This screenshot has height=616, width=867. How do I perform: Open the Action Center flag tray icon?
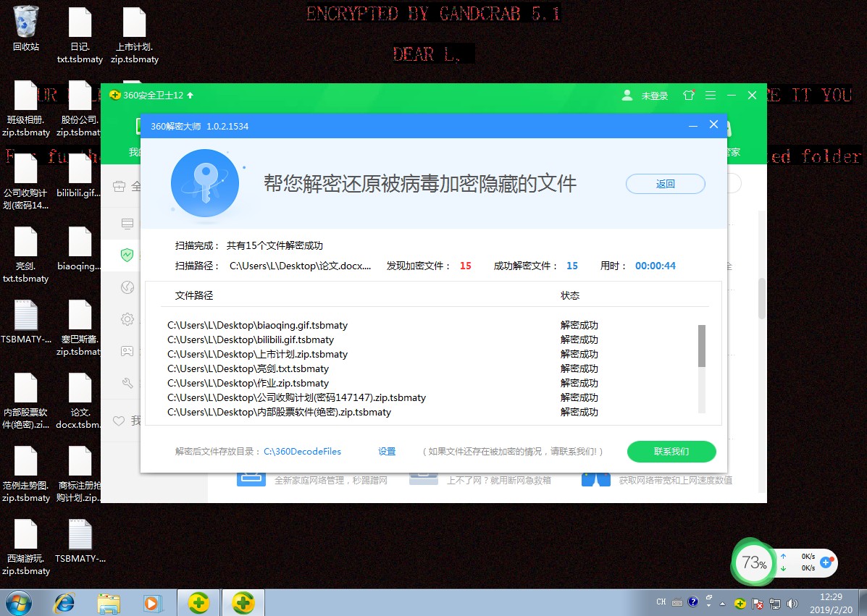(x=758, y=604)
